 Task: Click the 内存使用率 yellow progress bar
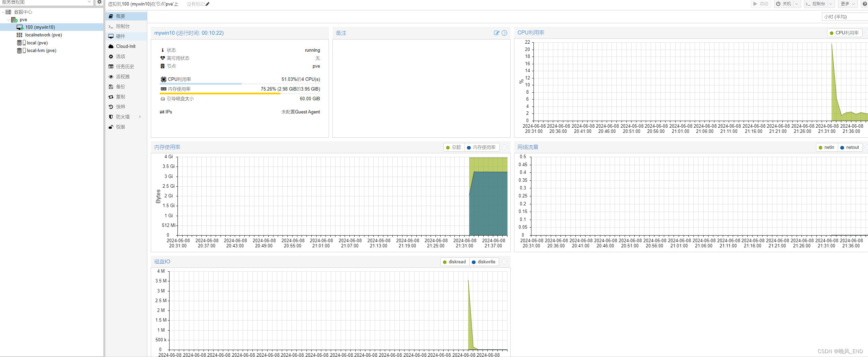(x=240, y=93)
